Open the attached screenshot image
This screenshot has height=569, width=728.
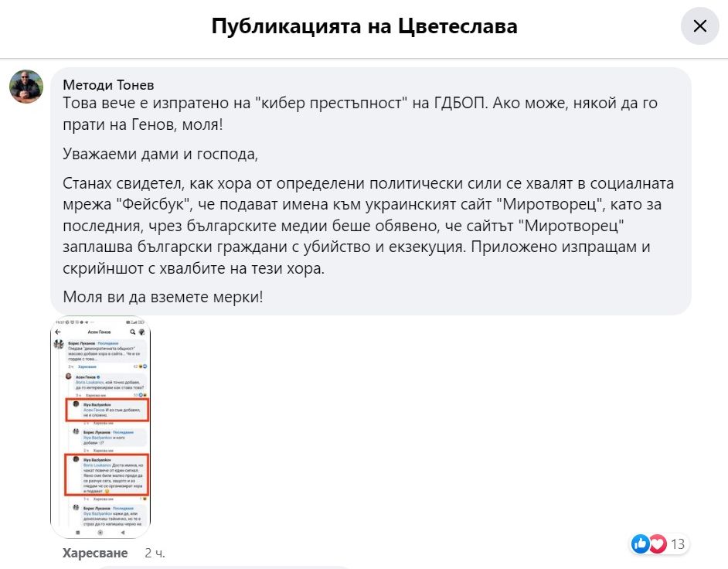pyautogui.click(x=100, y=428)
